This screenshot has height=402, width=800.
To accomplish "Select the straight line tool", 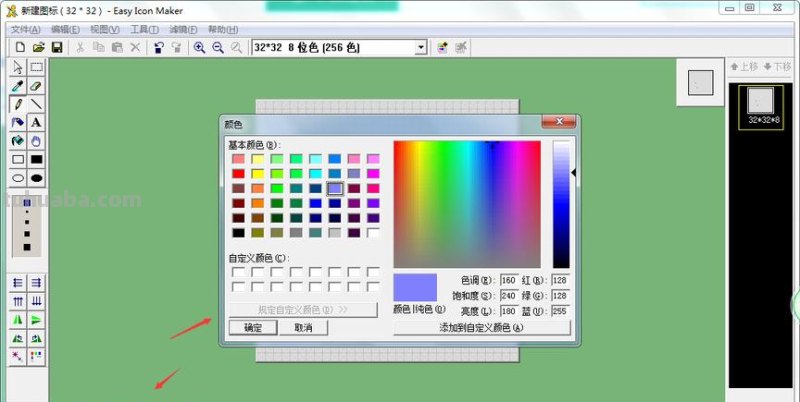I will (x=36, y=104).
